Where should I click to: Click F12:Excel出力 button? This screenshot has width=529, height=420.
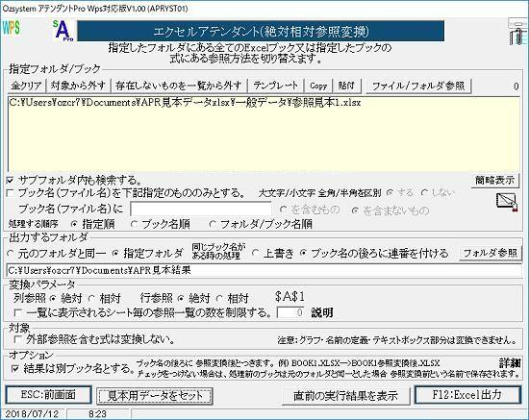pyautogui.click(x=467, y=395)
